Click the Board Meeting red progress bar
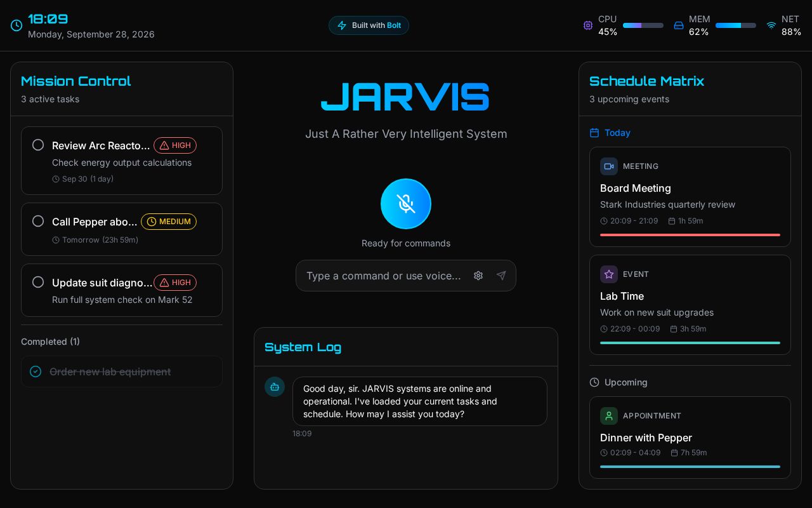Screen dimensions: 812x508 [x=690, y=235]
